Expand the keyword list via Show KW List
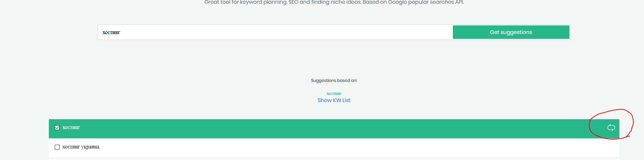The height and width of the screenshot is (160, 644). point(334,100)
